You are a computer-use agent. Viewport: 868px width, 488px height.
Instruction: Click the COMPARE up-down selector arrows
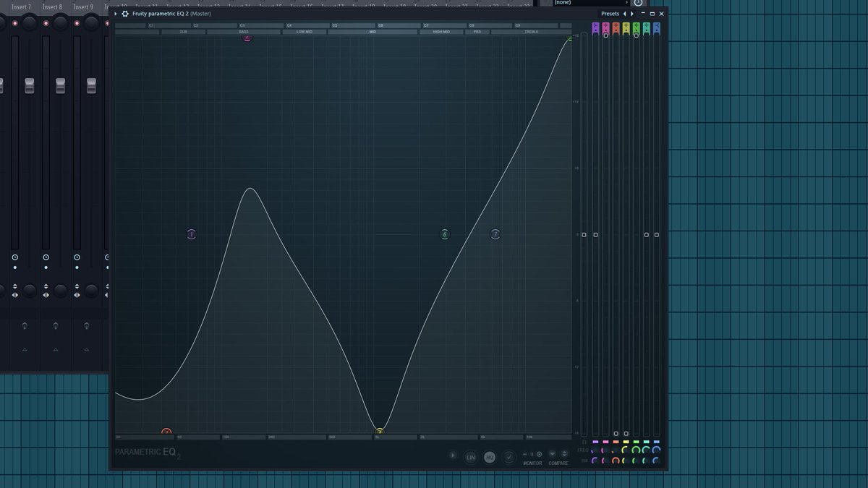point(563,455)
